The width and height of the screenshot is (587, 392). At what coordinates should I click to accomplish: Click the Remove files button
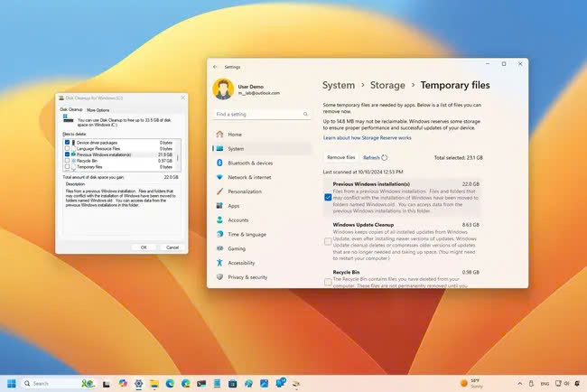tap(340, 157)
